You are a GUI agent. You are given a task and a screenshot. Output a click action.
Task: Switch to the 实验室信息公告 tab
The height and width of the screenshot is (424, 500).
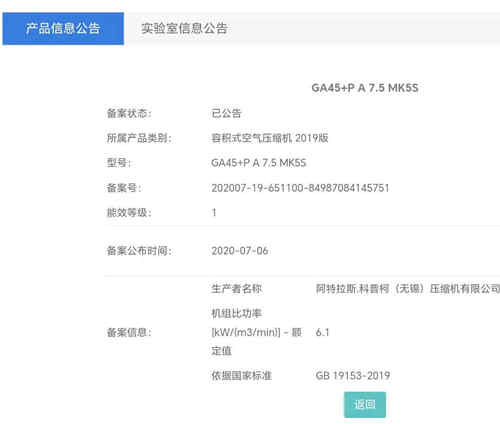click(x=184, y=29)
